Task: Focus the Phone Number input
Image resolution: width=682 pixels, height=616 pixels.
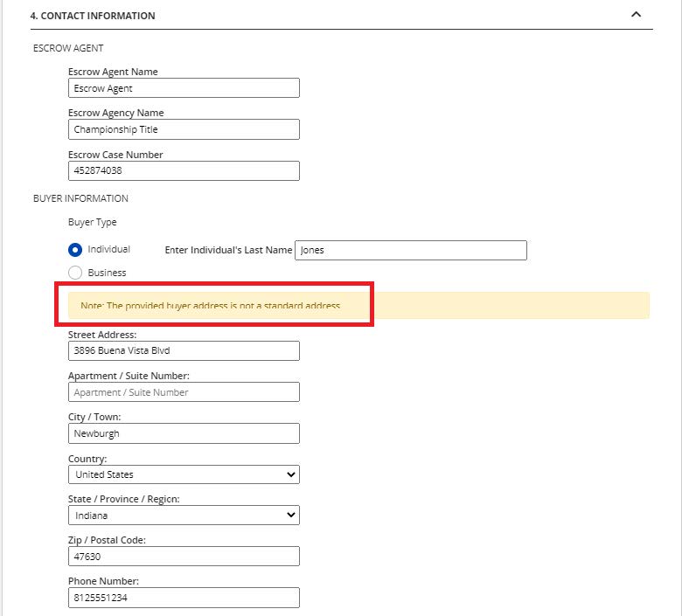Action: pos(184,598)
